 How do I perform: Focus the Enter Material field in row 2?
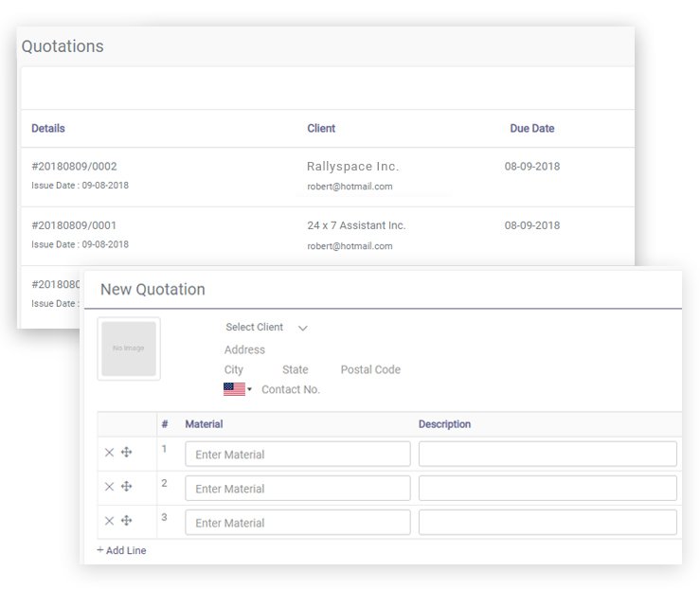(x=297, y=489)
